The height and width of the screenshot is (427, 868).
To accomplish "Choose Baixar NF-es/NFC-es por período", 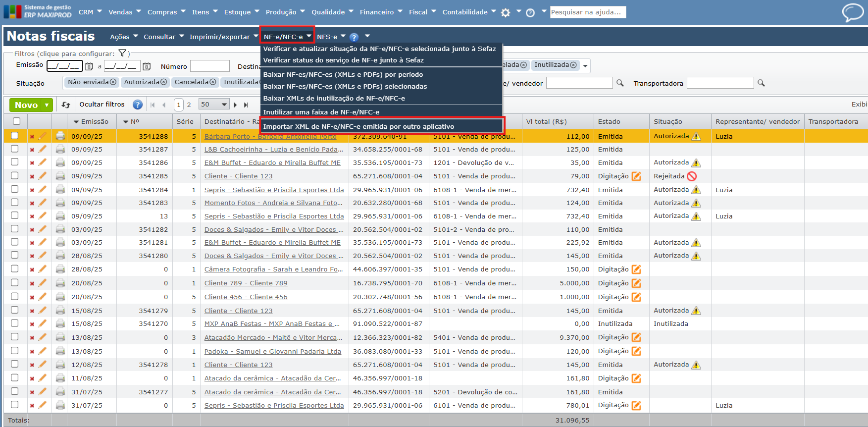I will tap(343, 74).
